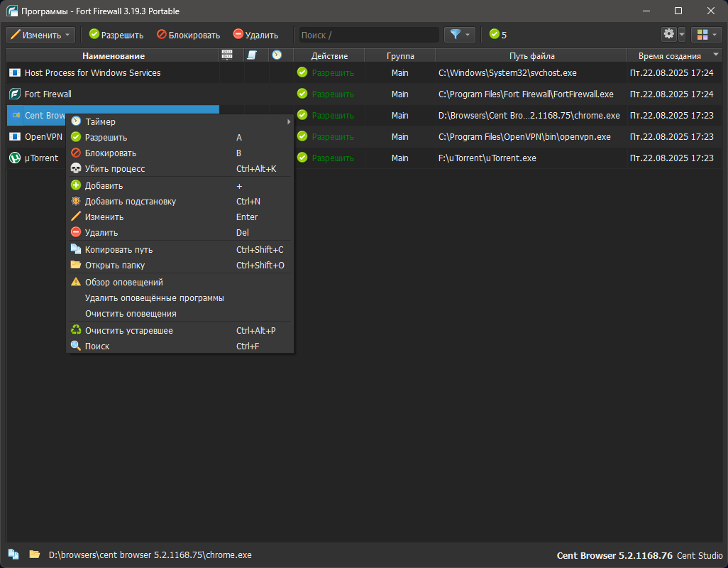Click the recycle icon for Очистить устаревшее
728x568 pixels.
coord(76,329)
